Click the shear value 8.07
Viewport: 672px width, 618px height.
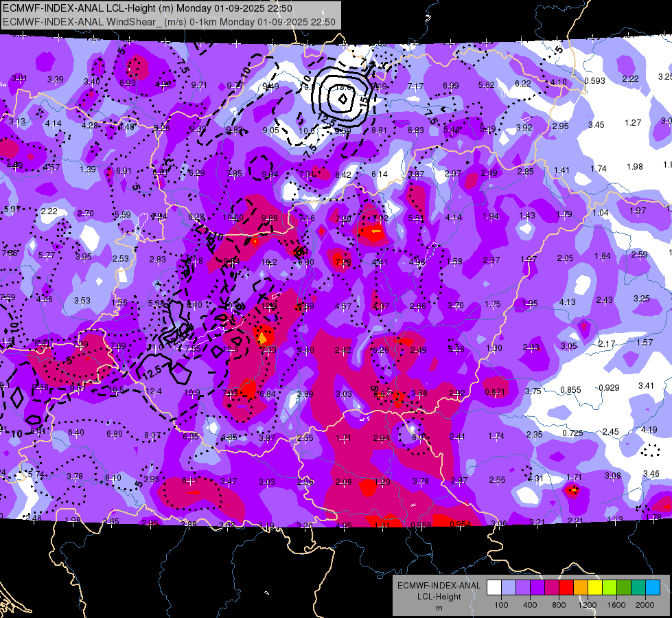pos(152,435)
